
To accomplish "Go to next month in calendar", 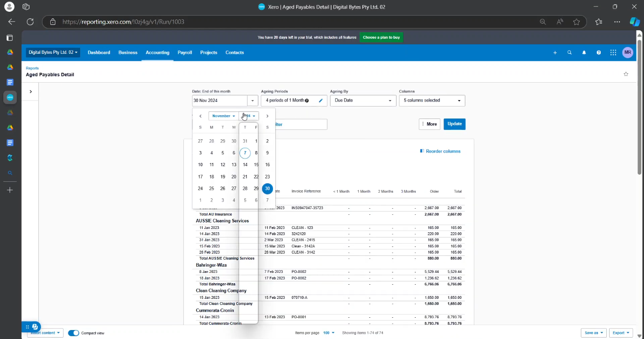I will [x=267, y=116].
